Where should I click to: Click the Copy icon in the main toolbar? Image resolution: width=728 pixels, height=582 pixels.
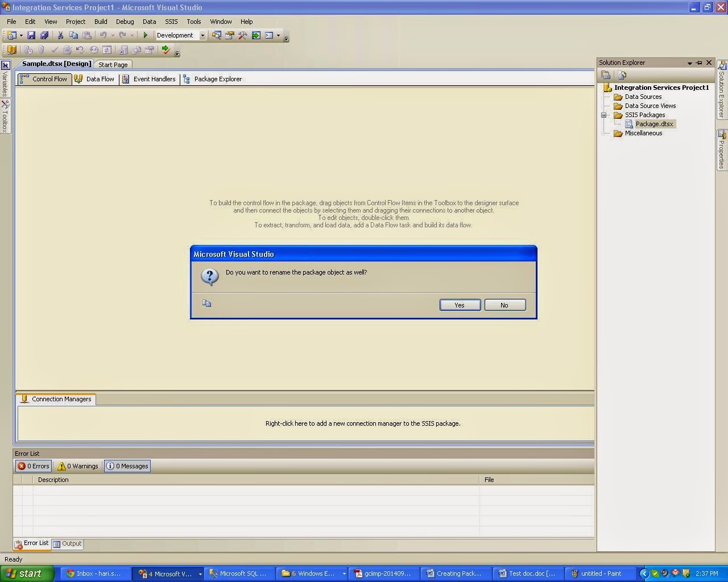pyautogui.click(x=73, y=35)
